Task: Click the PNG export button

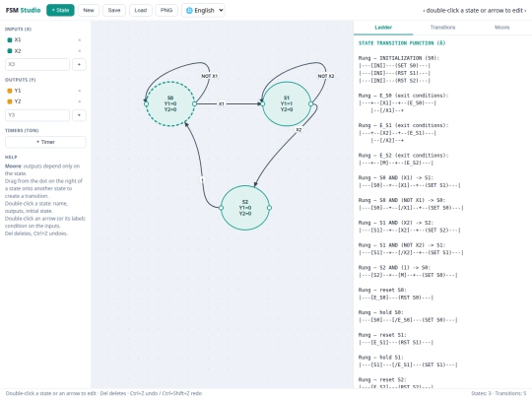Action: (x=166, y=10)
